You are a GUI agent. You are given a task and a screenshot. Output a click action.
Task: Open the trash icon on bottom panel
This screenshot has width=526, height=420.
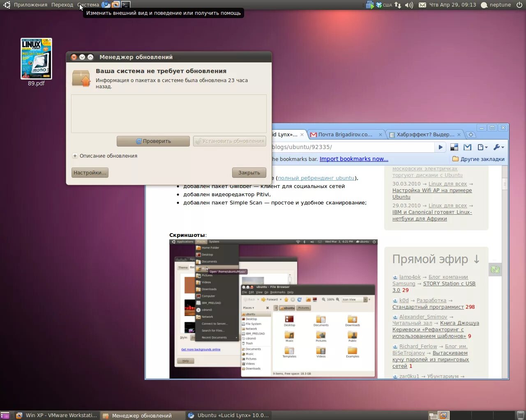521,415
